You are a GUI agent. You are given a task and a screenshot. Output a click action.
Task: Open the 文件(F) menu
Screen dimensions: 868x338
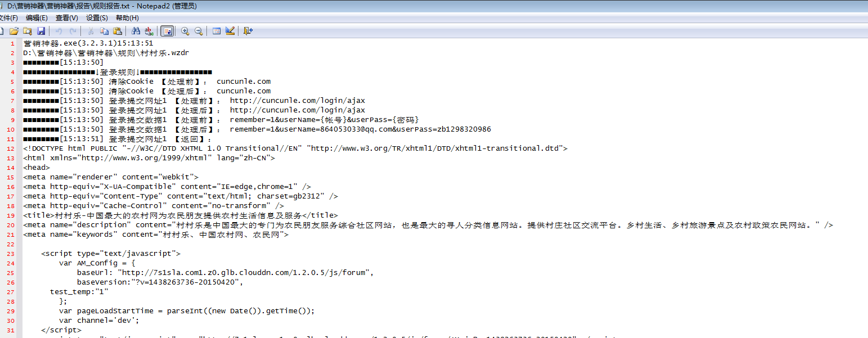pyautogui.click(x=8, y=18)
